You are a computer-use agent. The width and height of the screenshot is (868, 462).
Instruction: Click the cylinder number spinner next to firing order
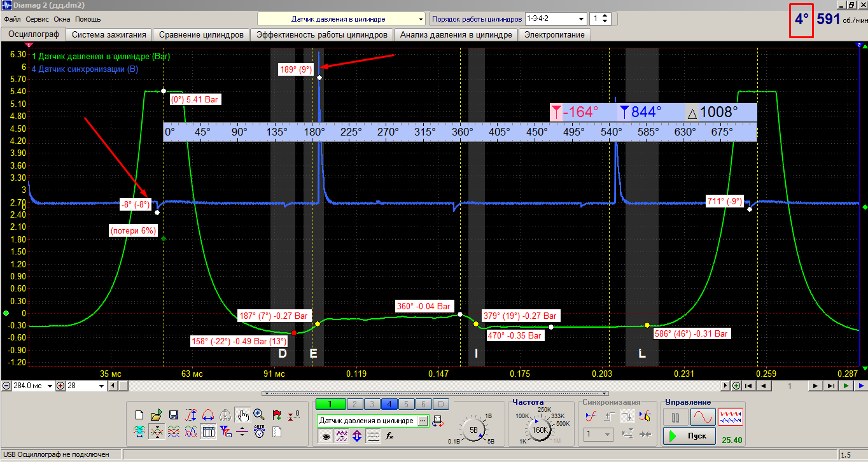600,18
